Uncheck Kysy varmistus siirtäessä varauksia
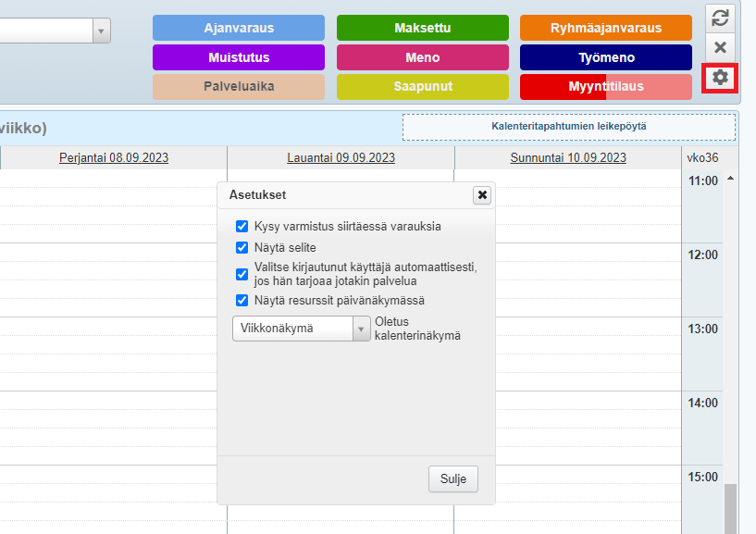This screenshot has width=756, height=534. [x=242, y=226]
